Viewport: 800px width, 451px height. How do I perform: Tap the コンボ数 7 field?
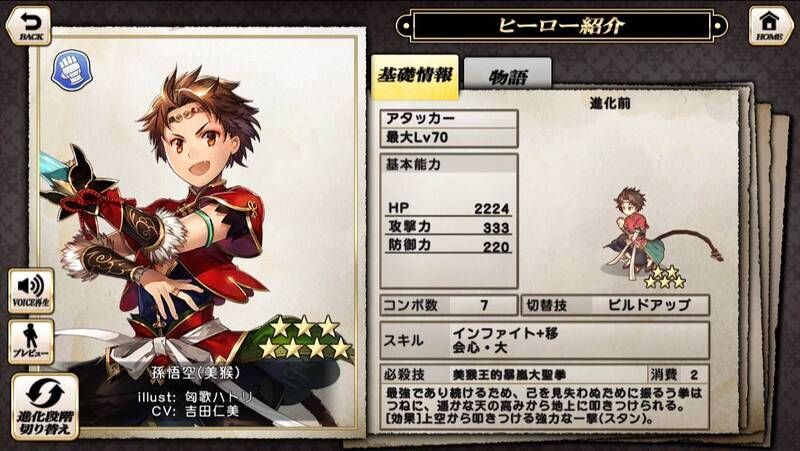coord(449,305)
